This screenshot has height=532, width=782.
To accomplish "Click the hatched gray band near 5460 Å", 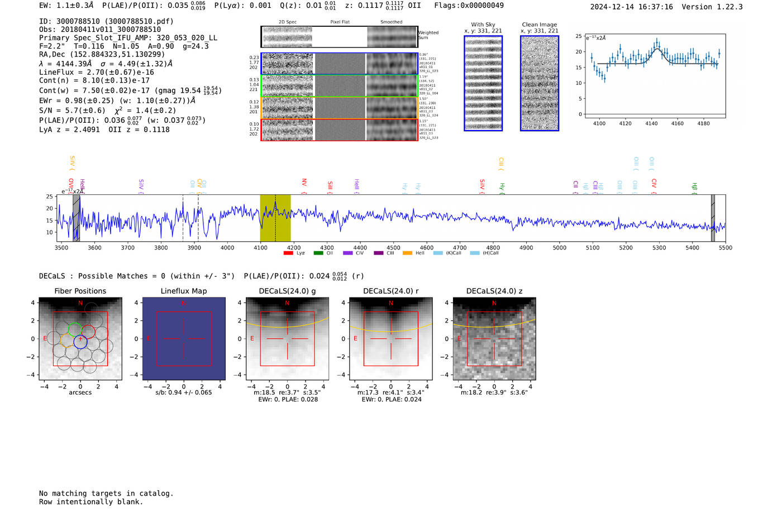I will click(x=713, y=218).
